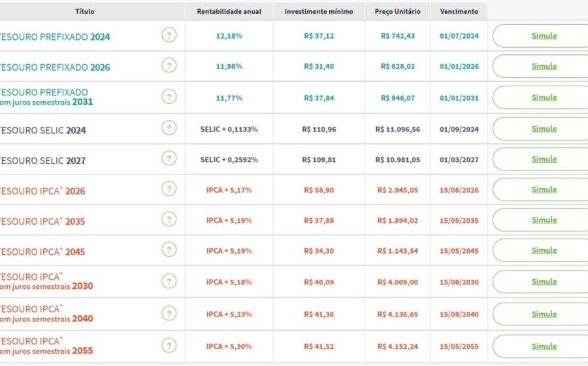Select the 15/08/2040 maturity date
Screen dimensions: 588x366
pyautogui.click(x=459, y=314)
